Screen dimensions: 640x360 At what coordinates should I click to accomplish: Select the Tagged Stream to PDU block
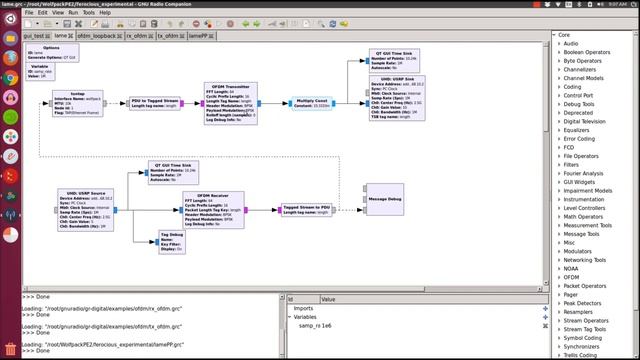[307, 210]
